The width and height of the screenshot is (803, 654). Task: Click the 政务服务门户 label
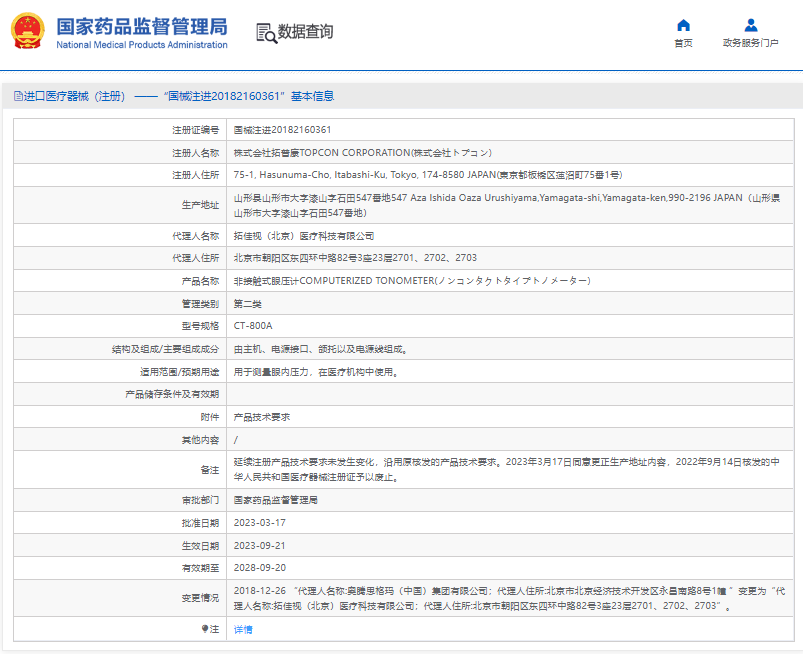point(751,43)
